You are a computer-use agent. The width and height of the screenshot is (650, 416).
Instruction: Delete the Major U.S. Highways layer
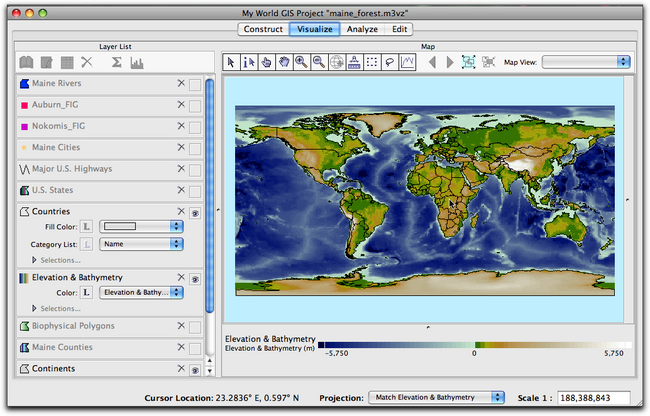(180, 169)
